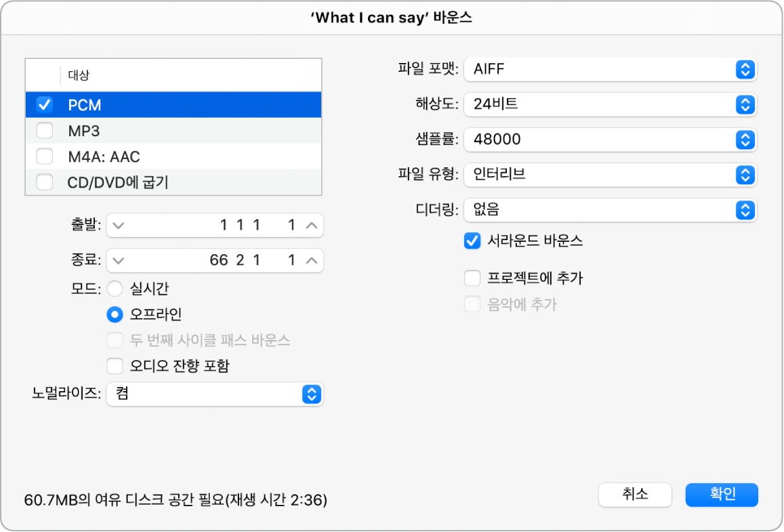The width and height of the screenshot is (784, 532).
Task: Click the 취소 button
Action: (x=635, y=495)
